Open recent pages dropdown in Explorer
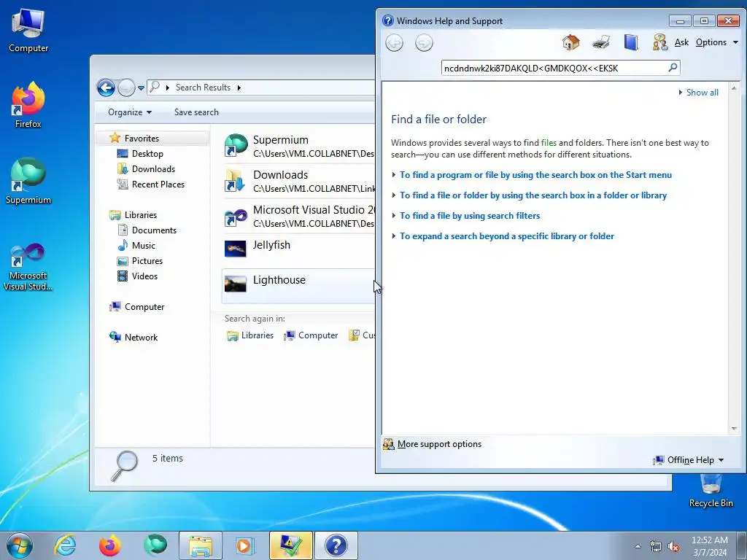 (141, 88)
